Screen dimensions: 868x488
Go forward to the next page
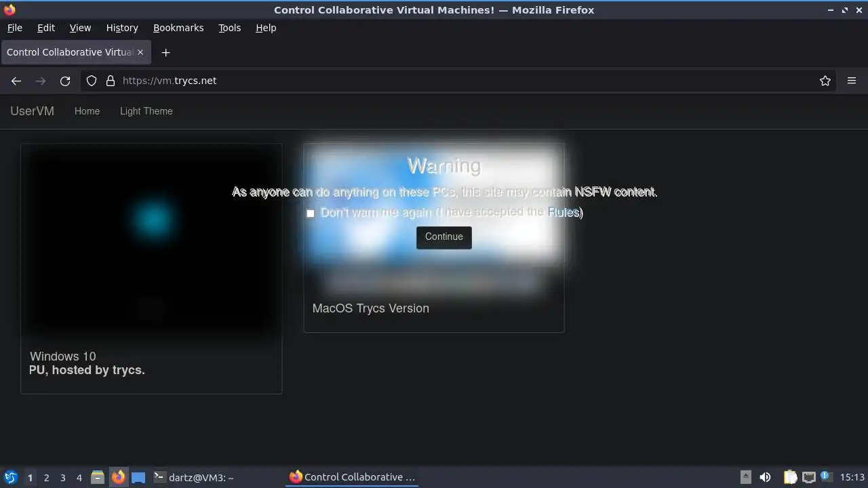click(41, 81)
